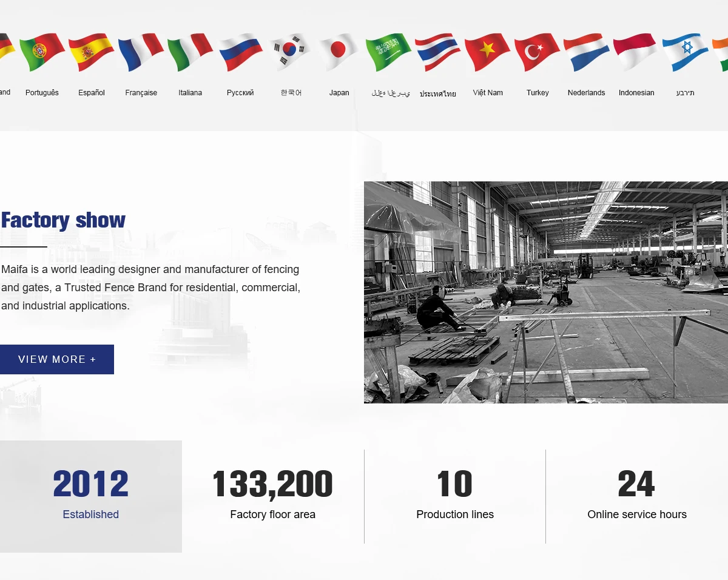Select the Russian flag icon

[x=240, y=52]
